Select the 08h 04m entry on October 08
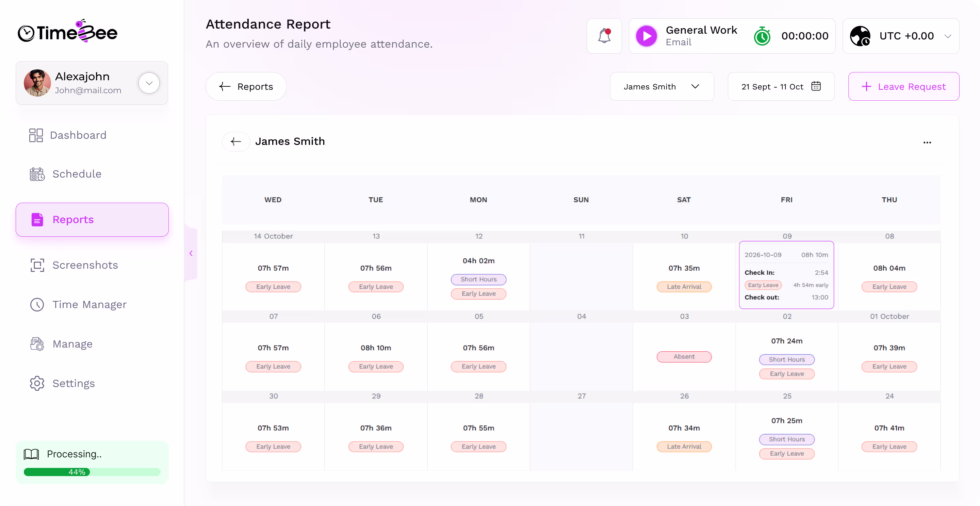The height and width of the screenshot is (506, 980). [889, 268]
